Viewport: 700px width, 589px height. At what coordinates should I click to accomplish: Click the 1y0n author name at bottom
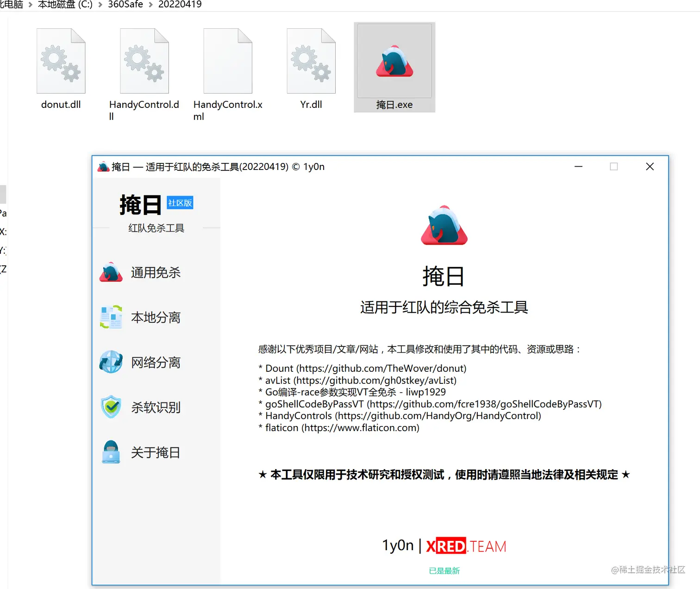click(398, 545)
